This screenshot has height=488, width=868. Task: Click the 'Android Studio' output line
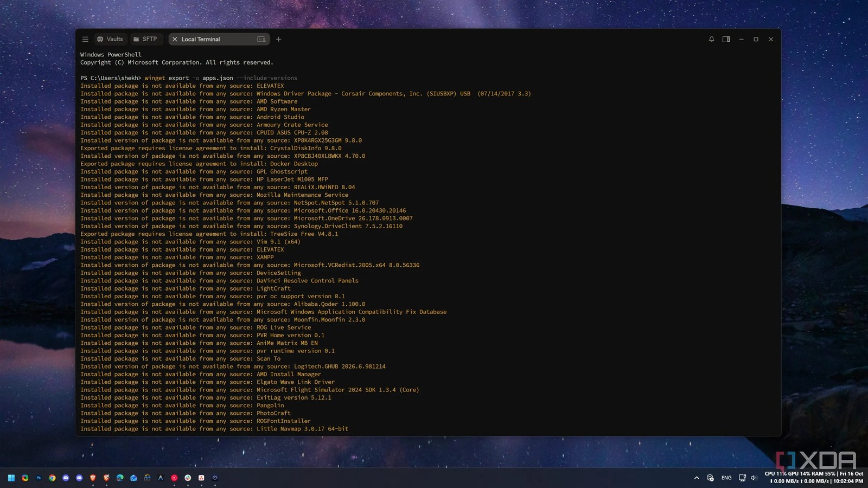click(x=192, y=117)
